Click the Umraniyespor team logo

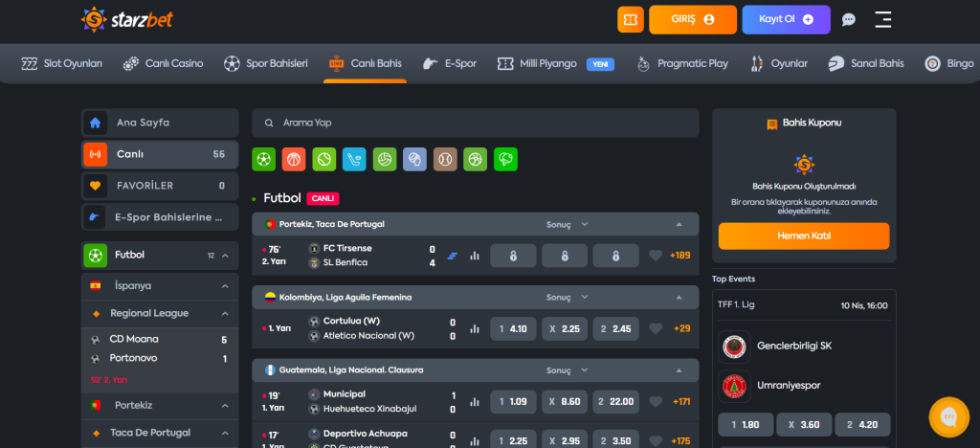point(734,386)
